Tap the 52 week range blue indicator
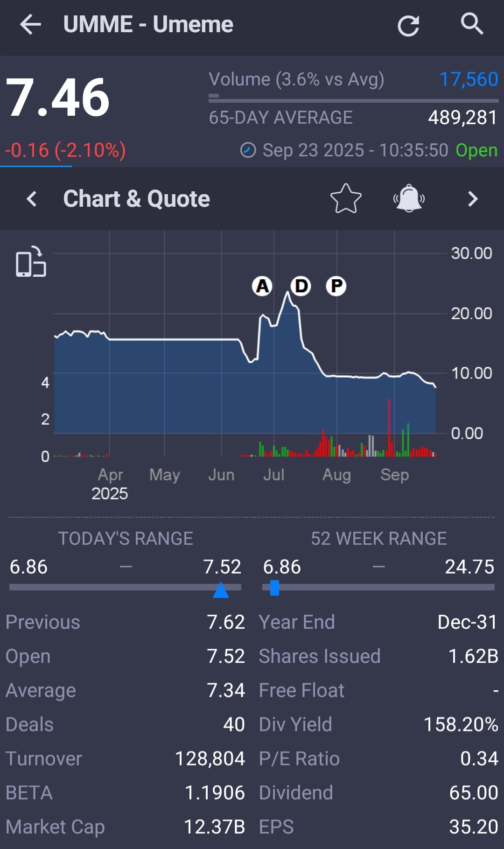 [275, 588]
